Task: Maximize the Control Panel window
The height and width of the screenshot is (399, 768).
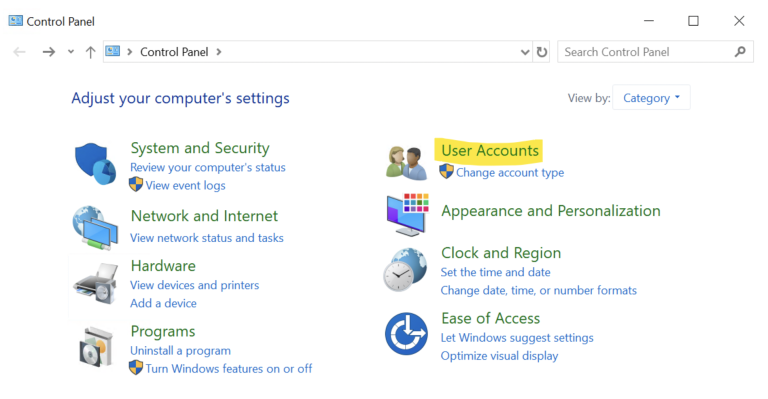Action: click(x=693, y=21)
